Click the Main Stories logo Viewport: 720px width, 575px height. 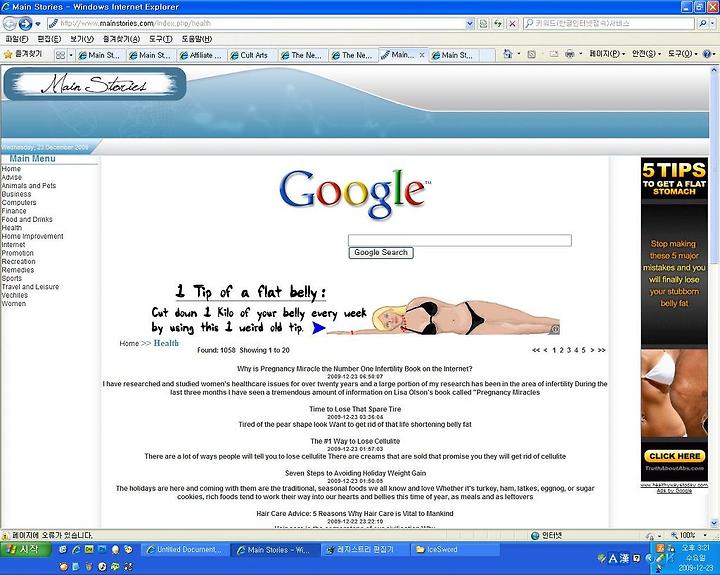click(95, 84)
